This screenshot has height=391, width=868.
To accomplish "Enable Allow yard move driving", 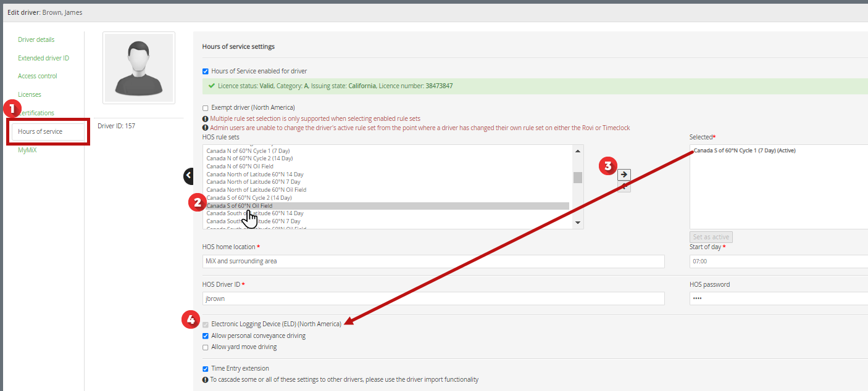I will click(206, 347).
